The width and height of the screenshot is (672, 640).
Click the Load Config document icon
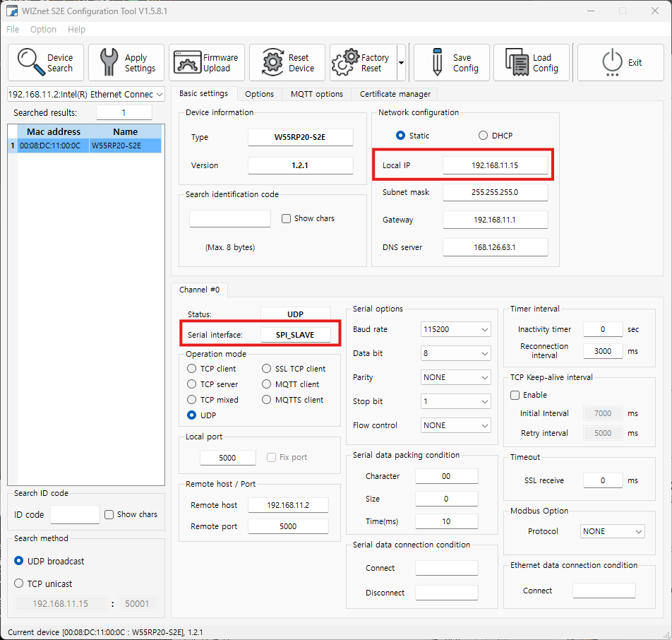(517, 62)
